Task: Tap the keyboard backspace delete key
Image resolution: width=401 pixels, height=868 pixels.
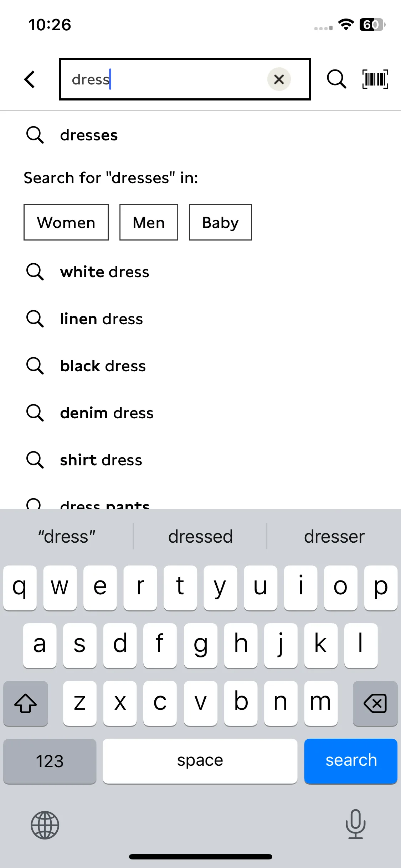Action: (x=375, y=703)
